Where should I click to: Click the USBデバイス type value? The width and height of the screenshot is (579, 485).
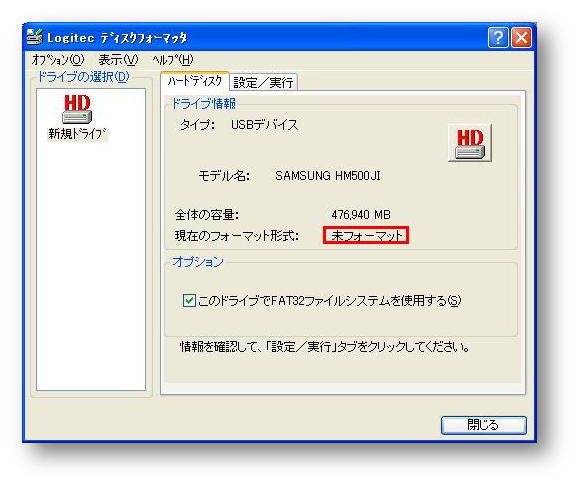coord(264,125)
